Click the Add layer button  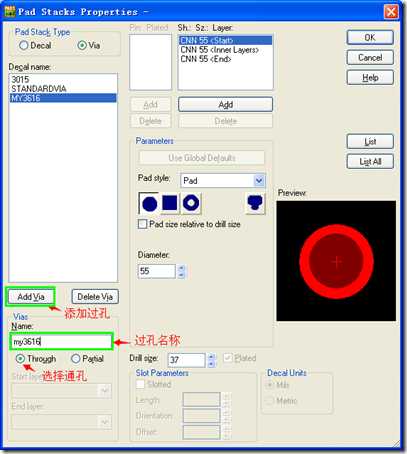pyautogui.click(x=225, y=105)
